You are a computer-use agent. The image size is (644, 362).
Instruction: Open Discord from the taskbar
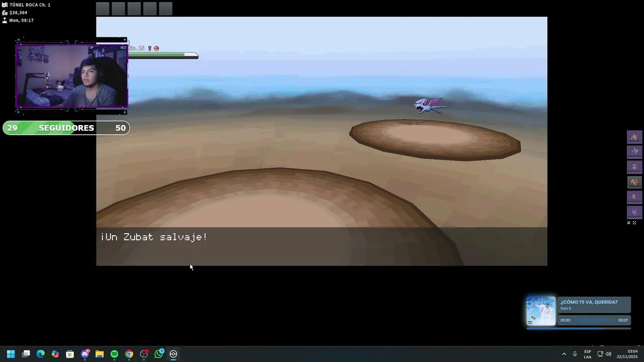[x=85, y=354]
